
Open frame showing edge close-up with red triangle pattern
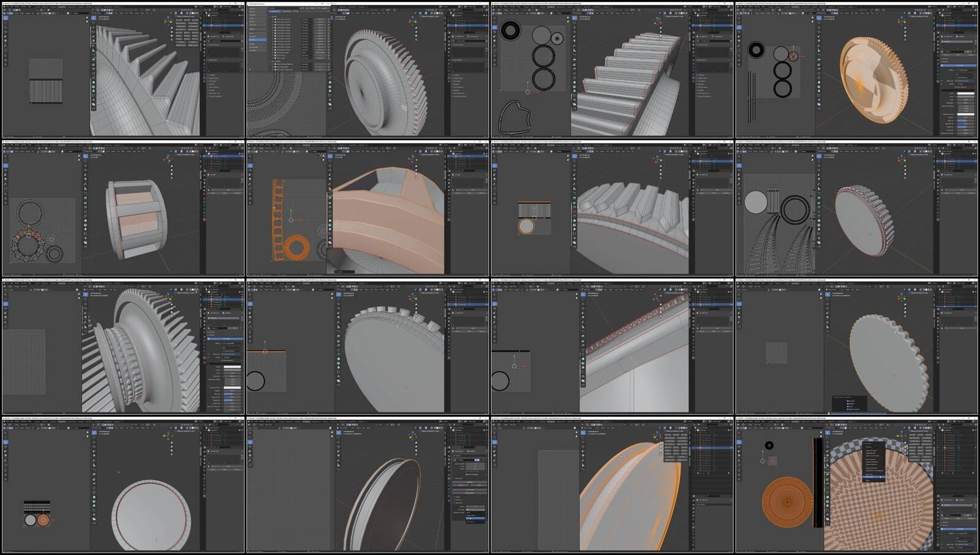(x=612, y=347)
